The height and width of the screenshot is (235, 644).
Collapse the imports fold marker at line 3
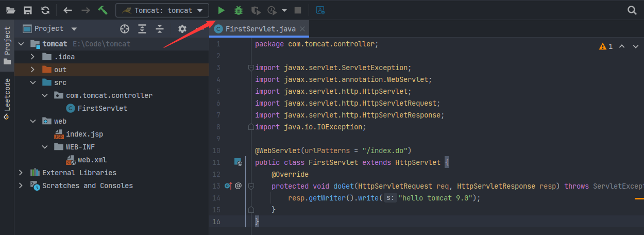(x=250, y=68)
